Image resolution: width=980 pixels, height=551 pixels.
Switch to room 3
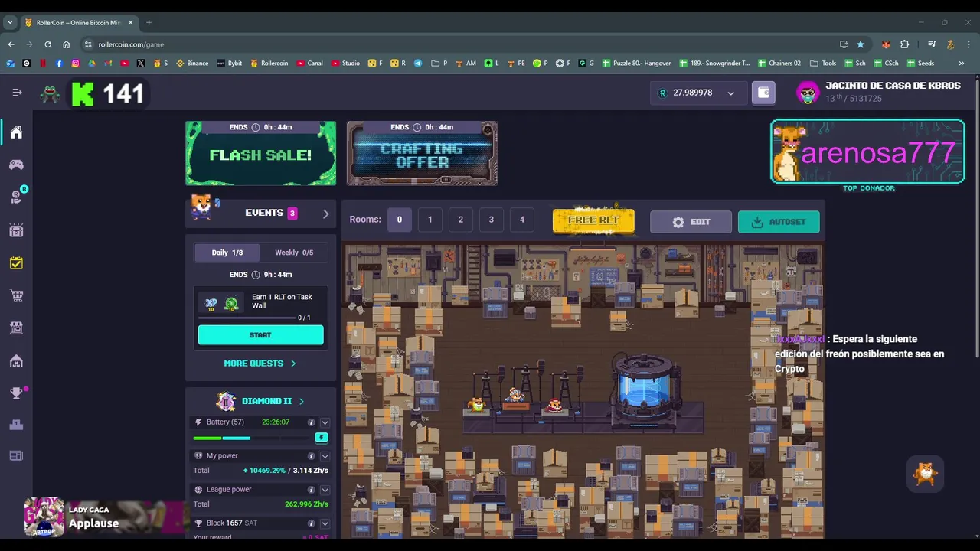(x=491, y=220)
